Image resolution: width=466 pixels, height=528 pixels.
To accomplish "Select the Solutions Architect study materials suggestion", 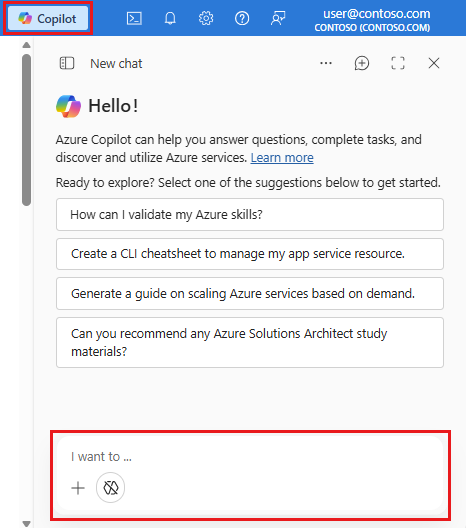I will tap(250, 342).
